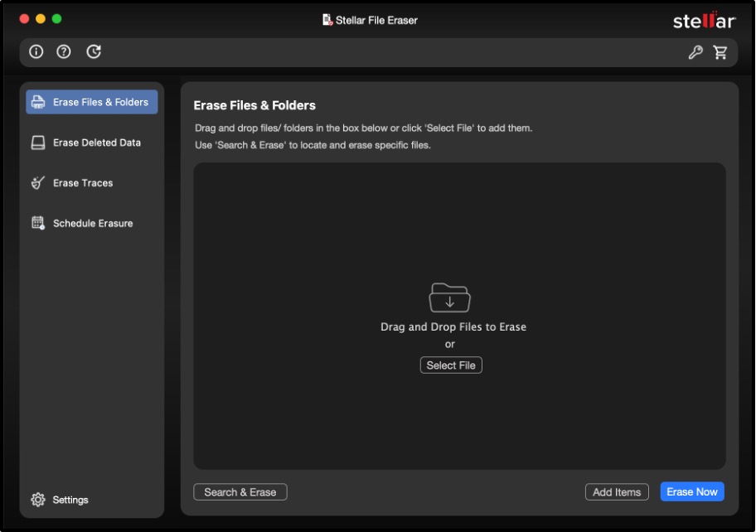Maximize the window with the green button
Viewport: 756px width, 532px height.
(56, 19)
